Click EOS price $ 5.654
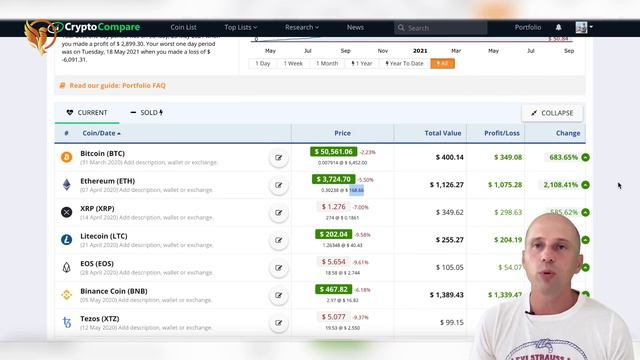 (333, 262)
